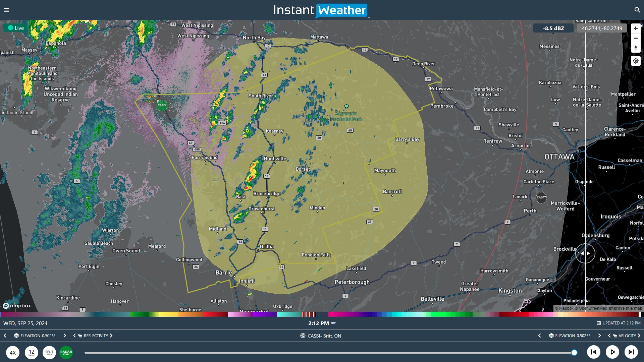Click the date WED, SEP 25, 2024
The image size is (644, 362).
click(25, 323)
